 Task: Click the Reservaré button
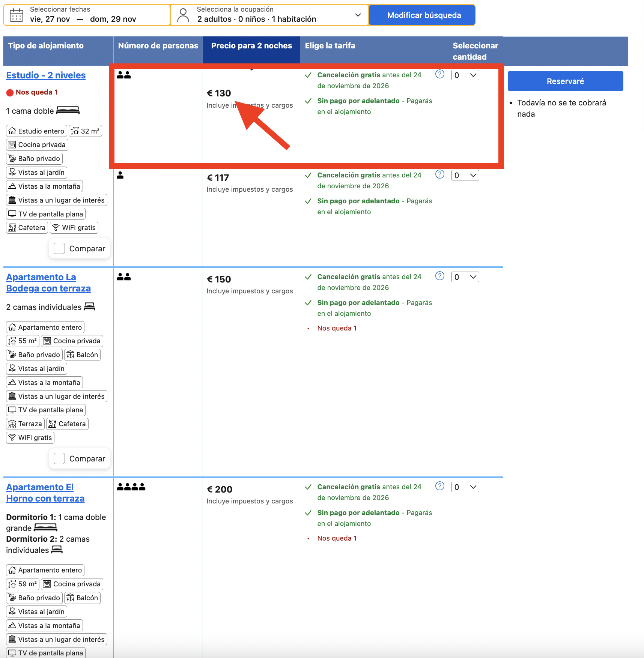click(565, 81)
